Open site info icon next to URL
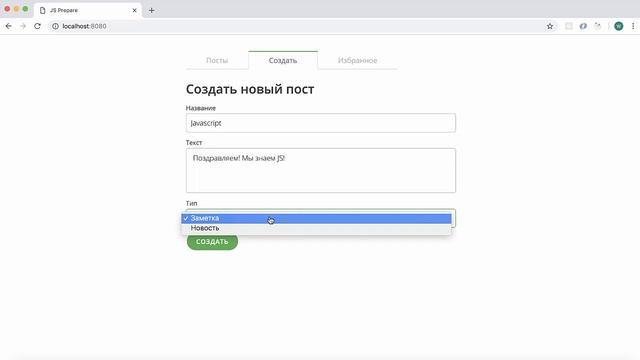Image resolution: width=640 pixels, height=360 pixels. (55, 26)
